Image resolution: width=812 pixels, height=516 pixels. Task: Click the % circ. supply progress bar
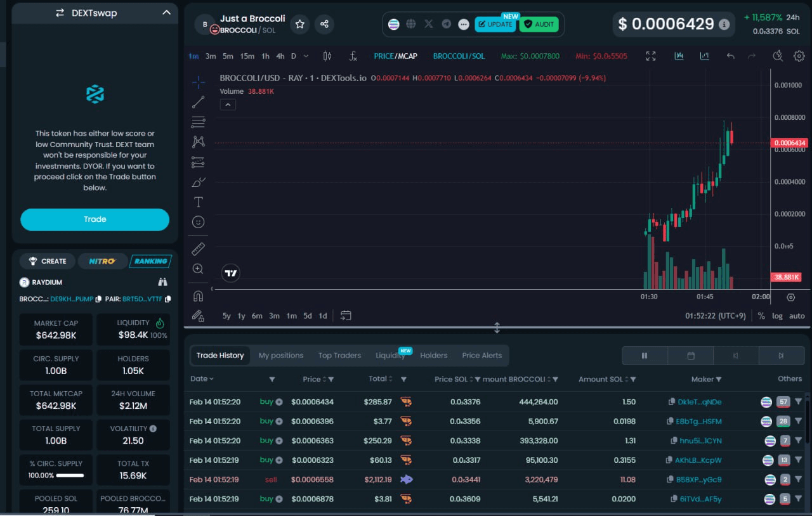coord(70,475)
